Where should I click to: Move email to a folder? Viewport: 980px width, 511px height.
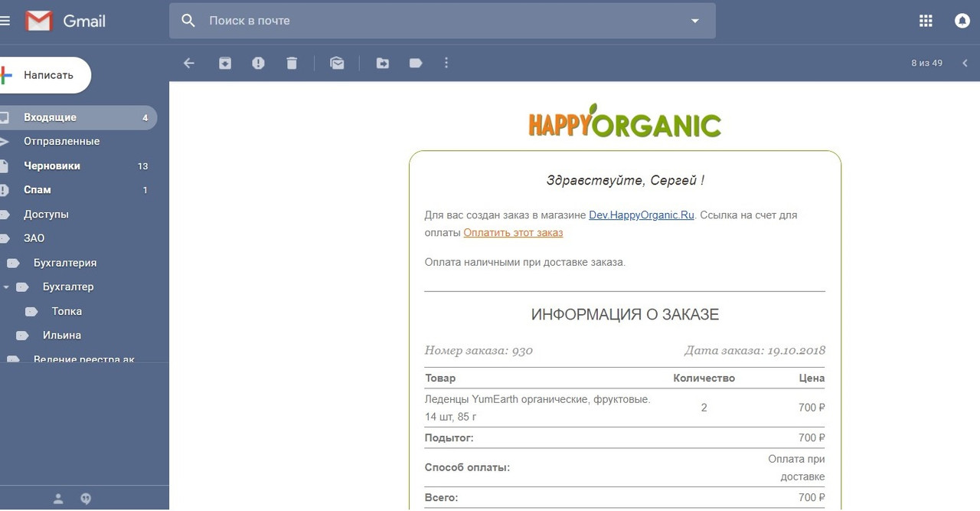coord(383,63)
